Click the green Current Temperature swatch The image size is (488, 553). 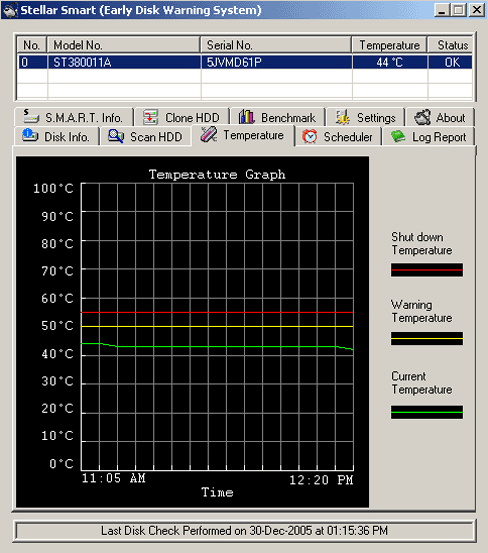tap(427, 412)
